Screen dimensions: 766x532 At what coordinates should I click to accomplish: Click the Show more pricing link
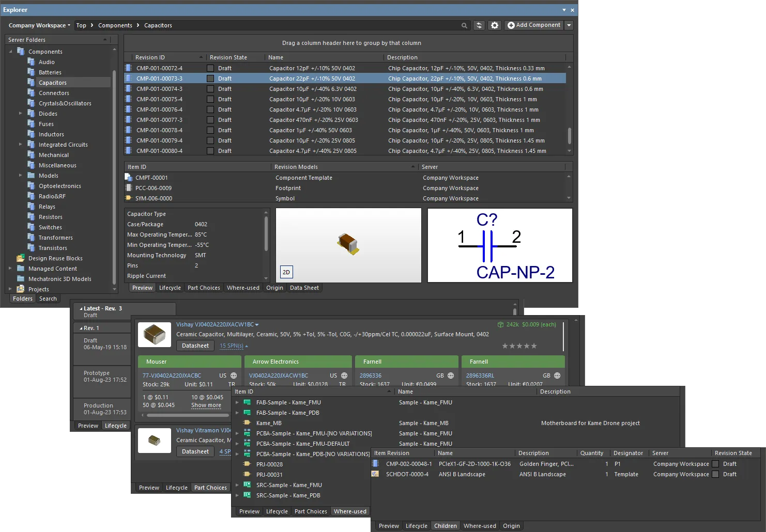[x=207, y=405]
